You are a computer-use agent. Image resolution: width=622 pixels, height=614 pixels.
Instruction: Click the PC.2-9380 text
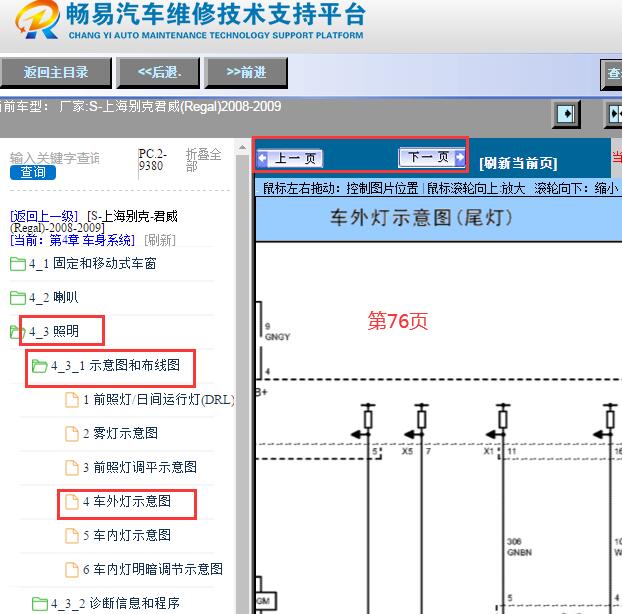[152, 159]
